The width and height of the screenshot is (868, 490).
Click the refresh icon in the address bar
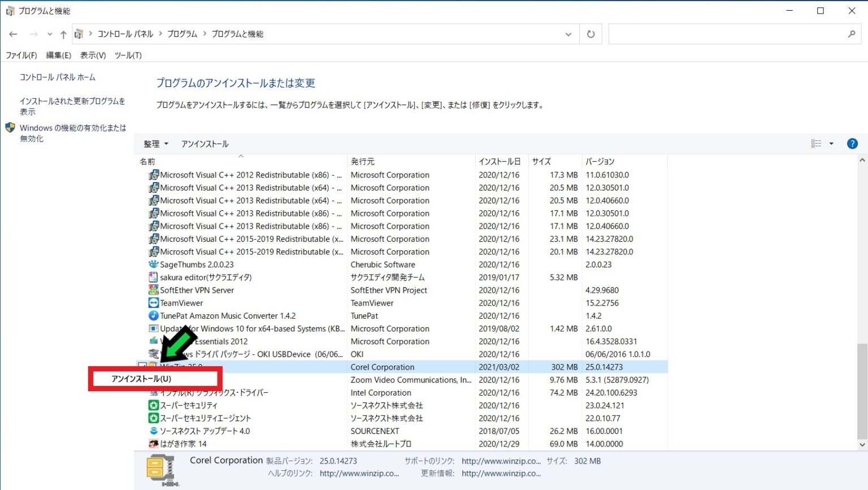(591, 34)
